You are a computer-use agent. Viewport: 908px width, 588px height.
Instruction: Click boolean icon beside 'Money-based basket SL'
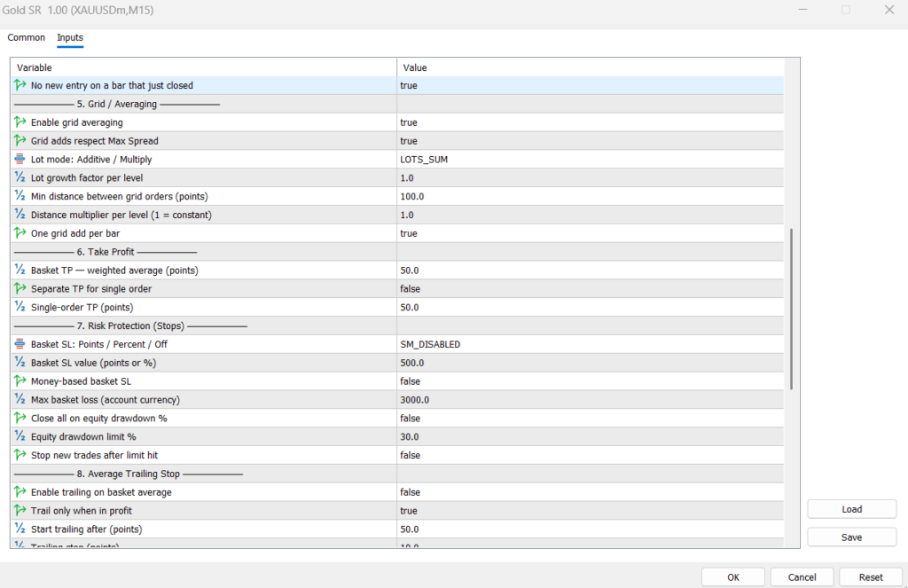click(20, 381)
